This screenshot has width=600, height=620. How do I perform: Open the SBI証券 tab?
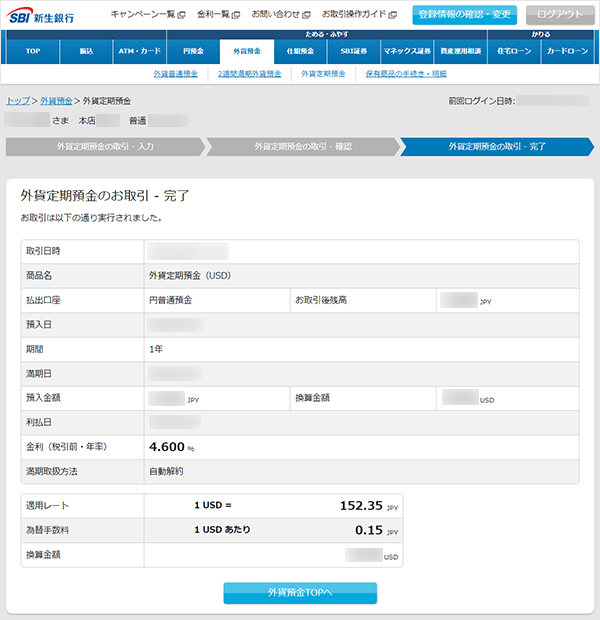[x=353, y=50]
